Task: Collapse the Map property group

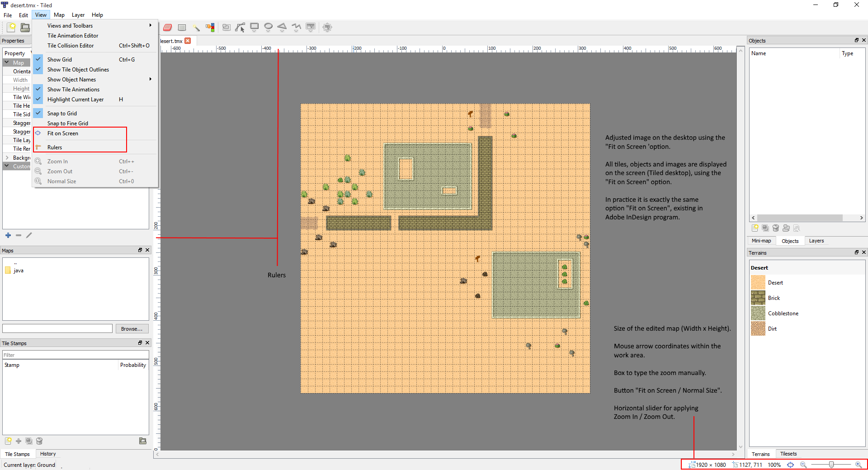Action: [x=7, y=62]
